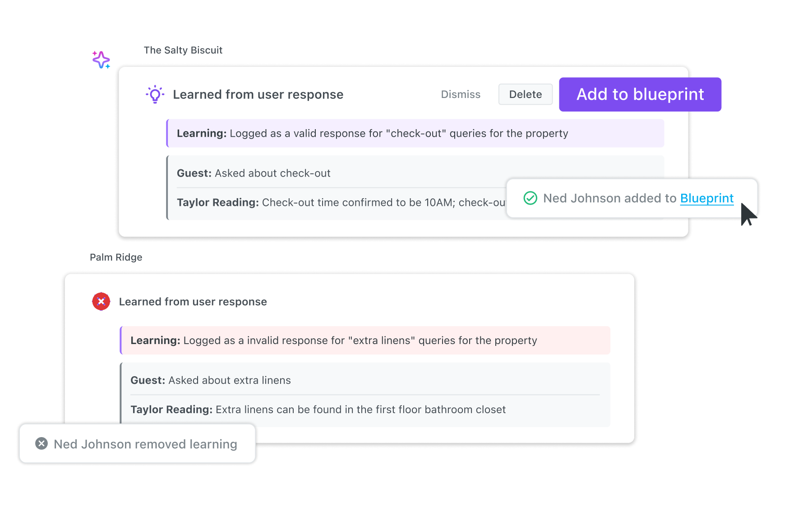Click 'Ned Johnson removed learning' notification
The image size is (812, 508).
(x=137, y=443)
